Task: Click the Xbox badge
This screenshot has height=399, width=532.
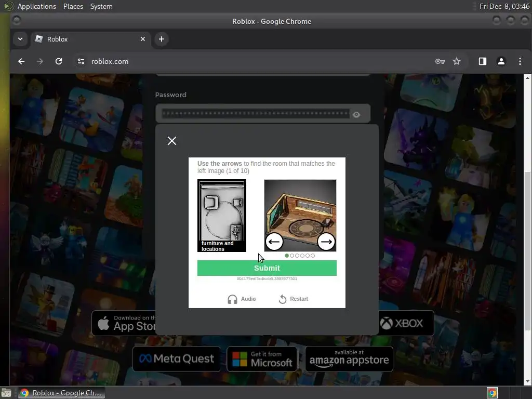Action: tap(406, 323)
